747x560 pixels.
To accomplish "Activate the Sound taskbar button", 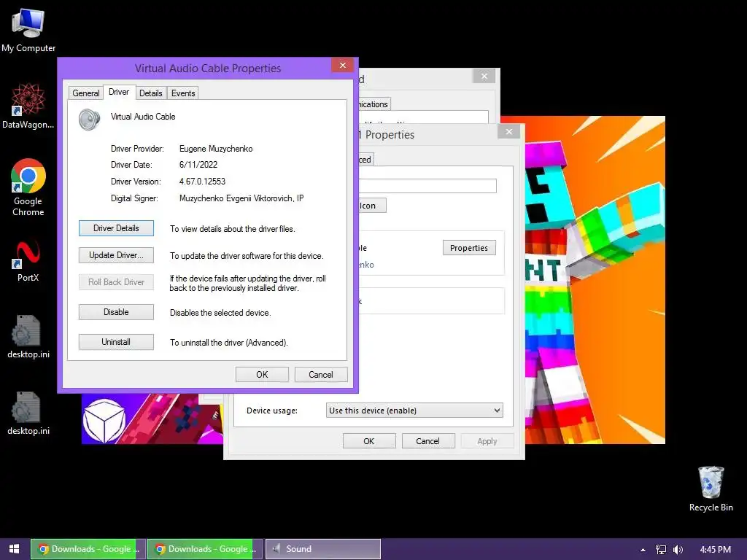I will pyautogui.click(x=323, y=549).
